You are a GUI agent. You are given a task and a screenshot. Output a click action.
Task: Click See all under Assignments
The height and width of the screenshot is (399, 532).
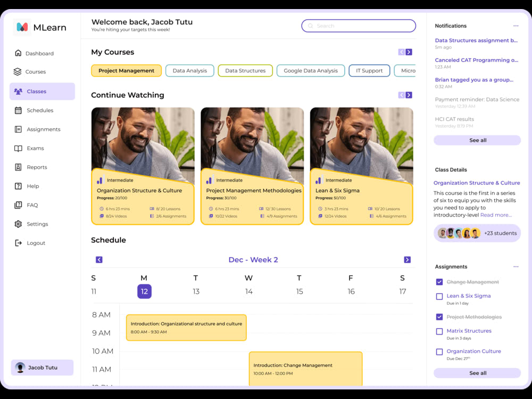coord(477,373)
